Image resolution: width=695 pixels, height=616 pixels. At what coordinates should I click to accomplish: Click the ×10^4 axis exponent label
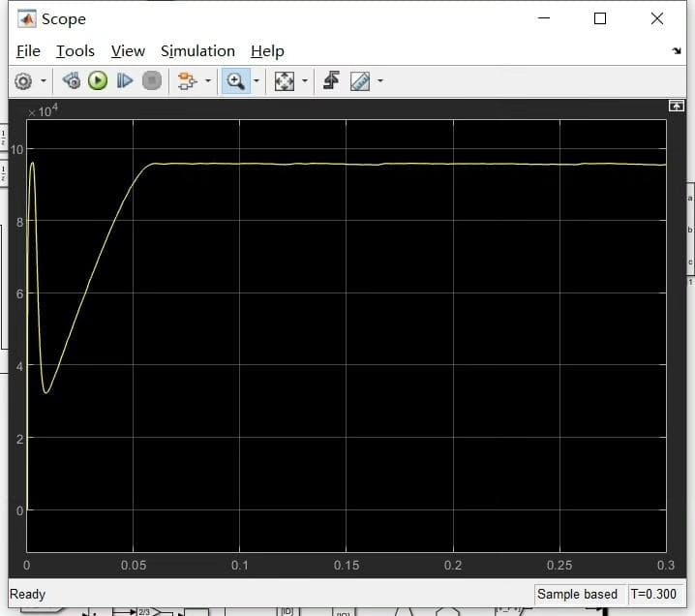click(x=43, y=110)
